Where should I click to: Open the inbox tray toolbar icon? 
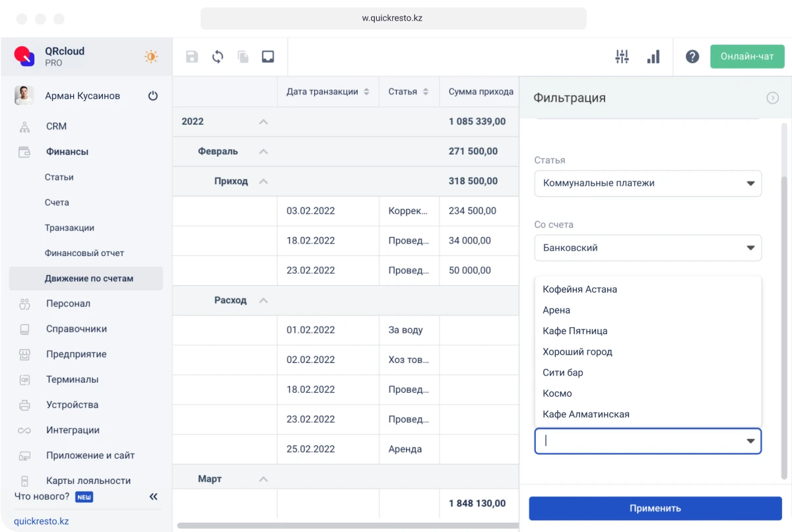268,57
